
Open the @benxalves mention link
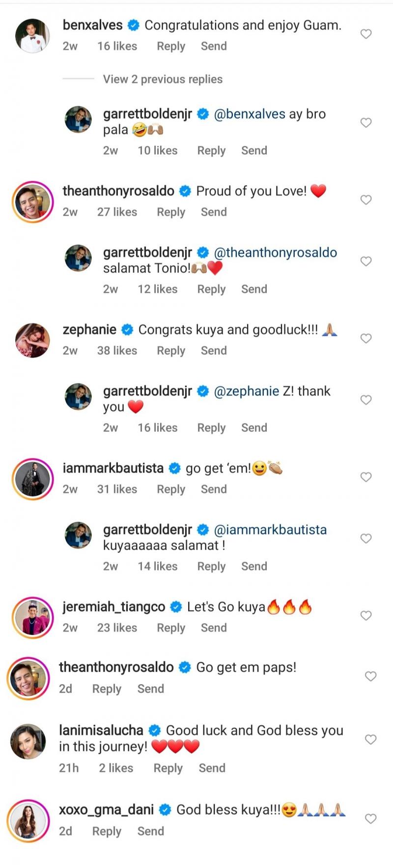point(250,114)
